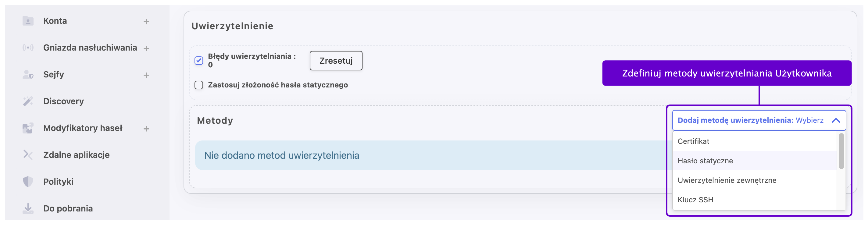
Task: Enable Zastosuj złożoność hasła statycznego checkbox
Action: 199,85
